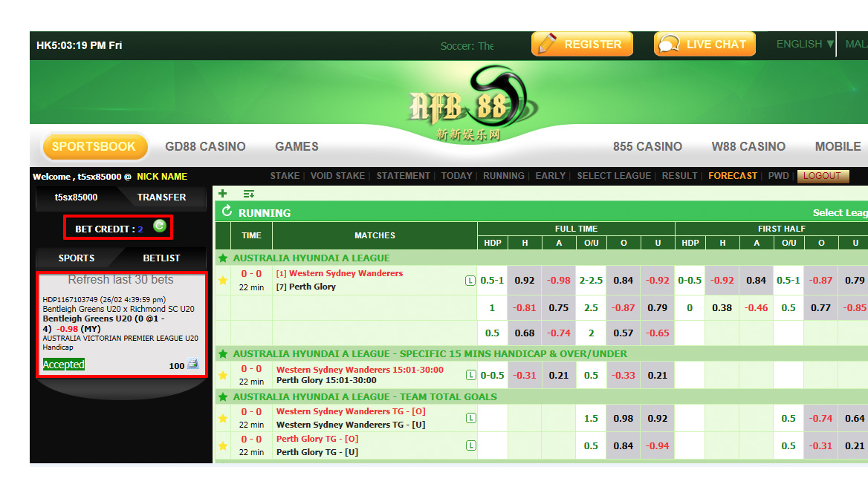
Task: Star the Perth Glory TG match row
Action: tap(222, 446)
